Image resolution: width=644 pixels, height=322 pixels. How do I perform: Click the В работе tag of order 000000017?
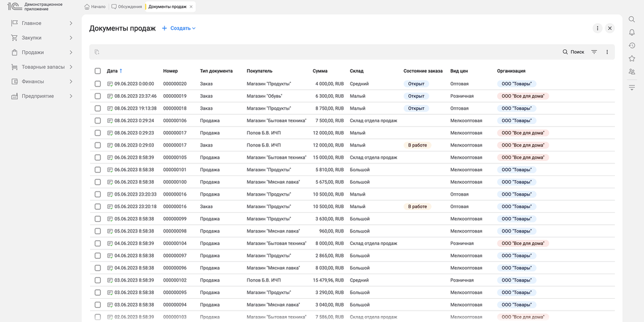417,145
